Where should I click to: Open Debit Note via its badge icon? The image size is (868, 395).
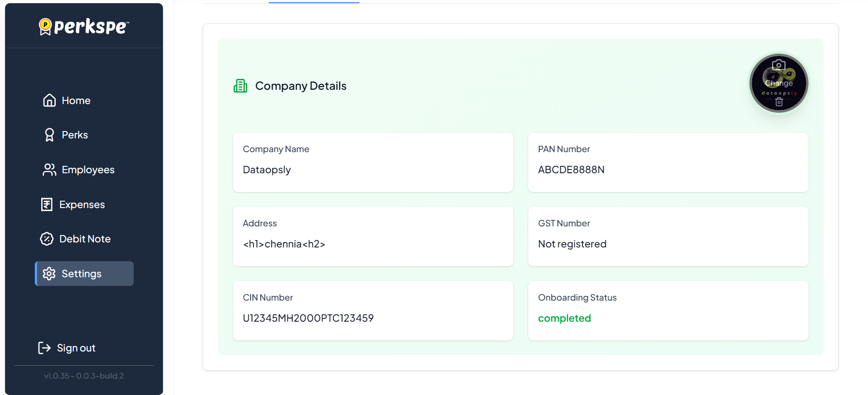[x=47, y=239]
